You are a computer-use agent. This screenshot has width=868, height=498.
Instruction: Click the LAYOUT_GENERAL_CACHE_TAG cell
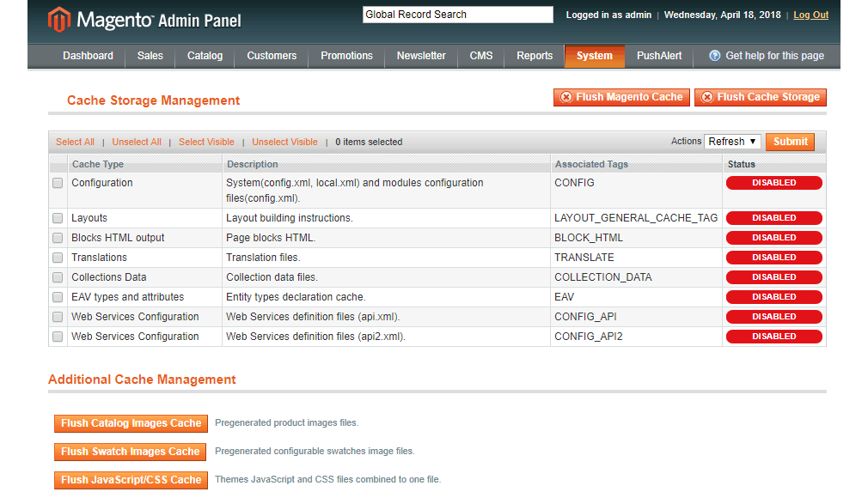636,218
